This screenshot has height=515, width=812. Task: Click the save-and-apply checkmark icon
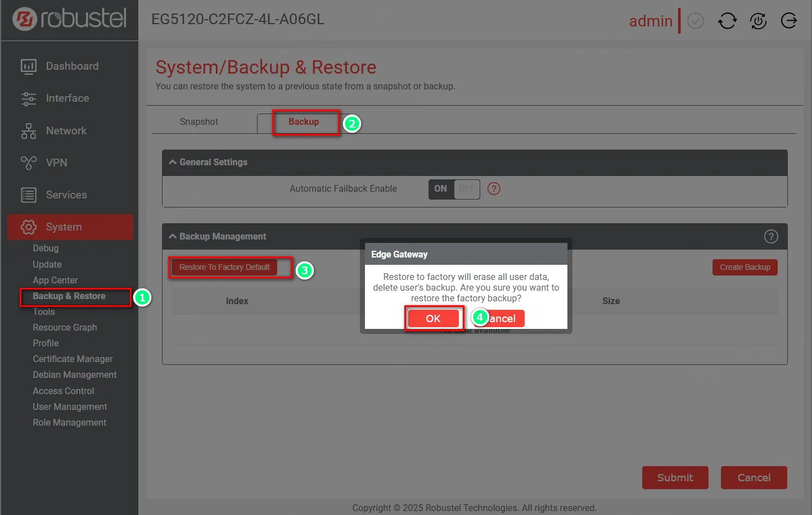pyautogui.click(x=696, y=21)
